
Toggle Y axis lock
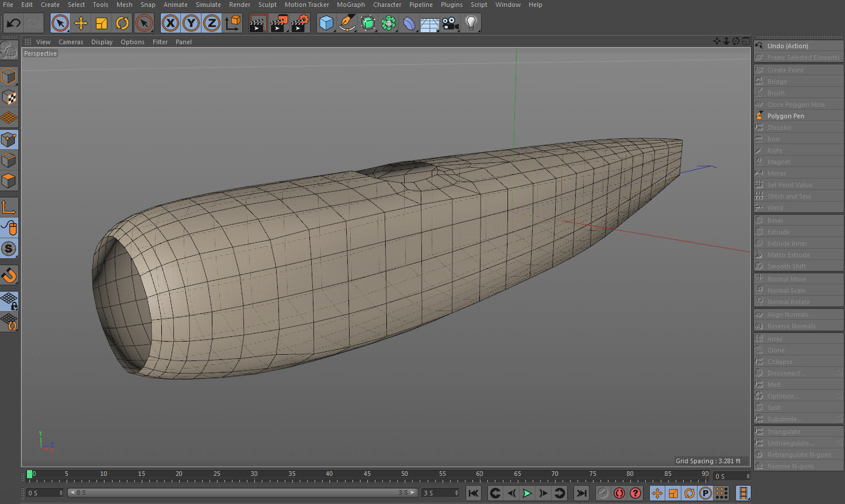[191, 24]
